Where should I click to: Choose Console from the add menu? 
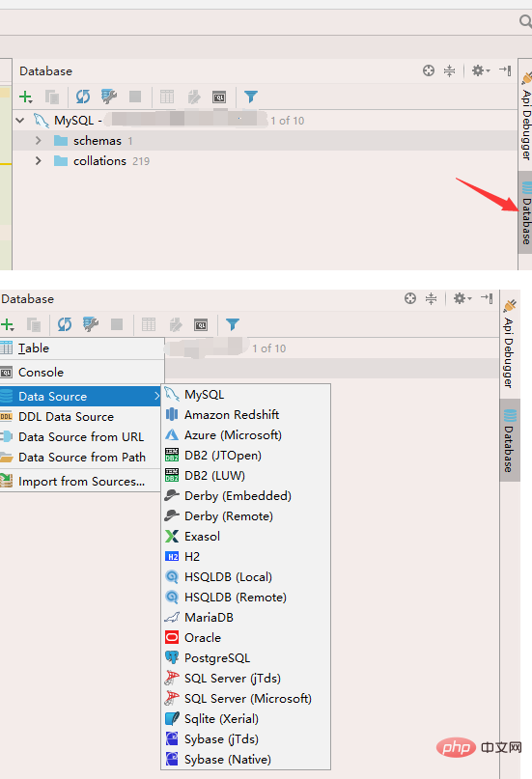tap(82, 372)
